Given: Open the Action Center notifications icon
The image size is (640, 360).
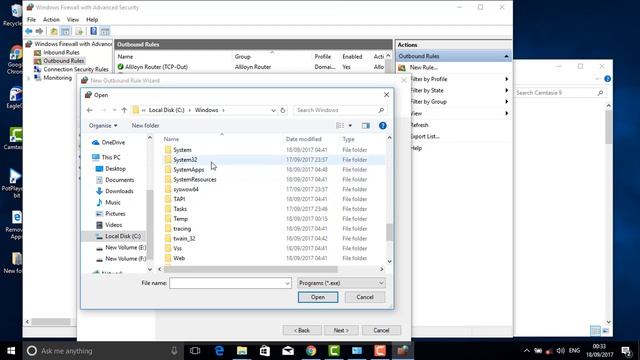Looking at the screenshot, I should point(626,351).
